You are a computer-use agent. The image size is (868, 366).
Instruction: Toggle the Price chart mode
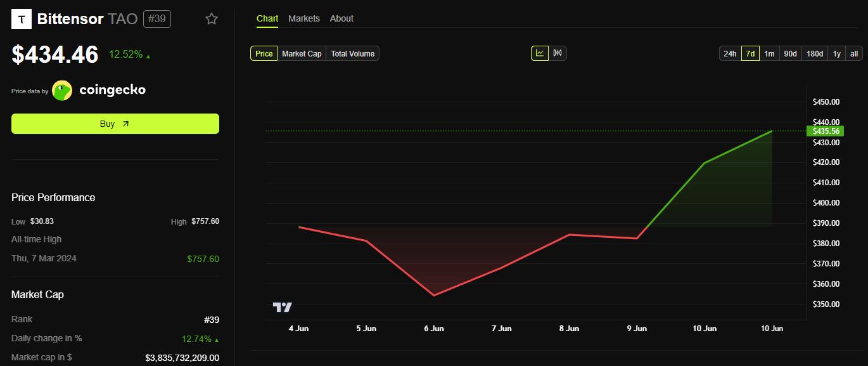[263, 53]
